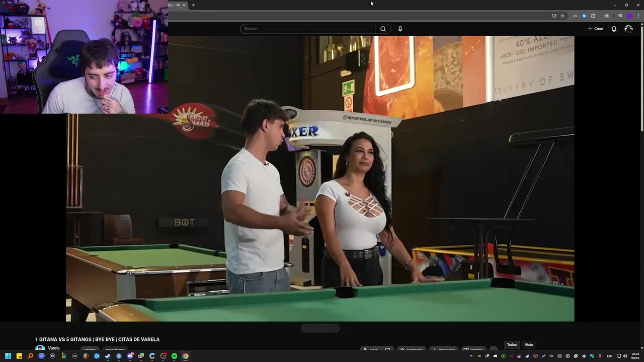Click the microphone tray icon
This screenshot has width=644, height=362.
600,356
